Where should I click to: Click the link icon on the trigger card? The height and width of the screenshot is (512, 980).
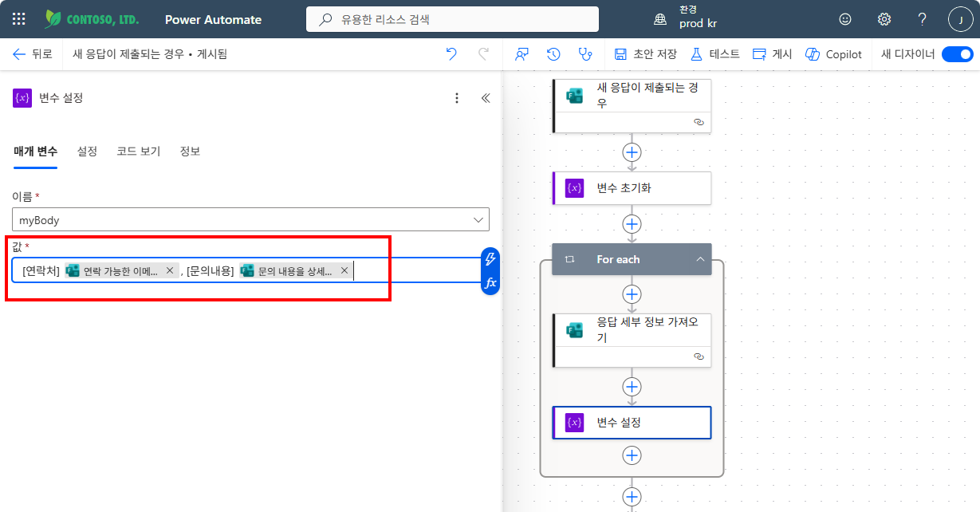pos(699,122)
